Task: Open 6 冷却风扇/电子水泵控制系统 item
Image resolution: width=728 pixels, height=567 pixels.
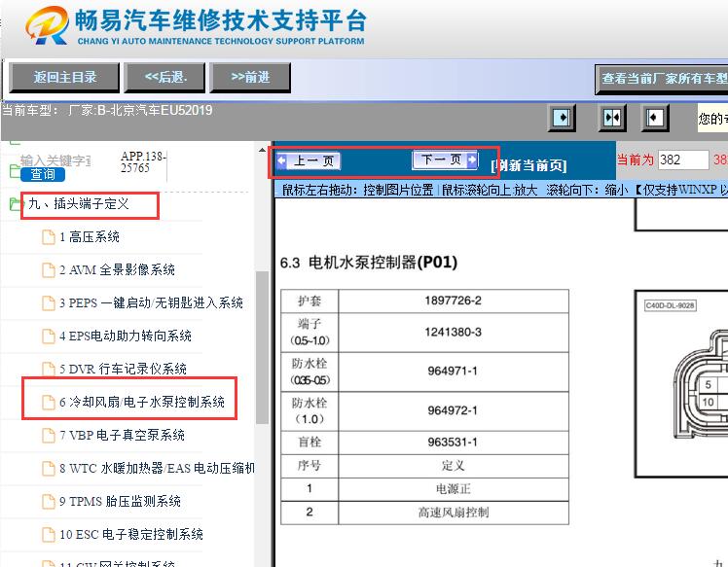Action: click(142, 402)
